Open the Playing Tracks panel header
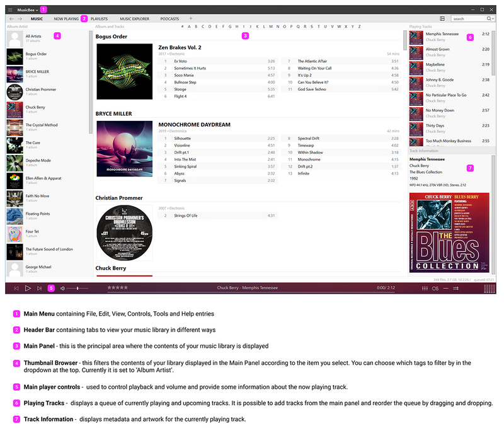The height and width of the screenshot is (431, 504). [420, 26]
